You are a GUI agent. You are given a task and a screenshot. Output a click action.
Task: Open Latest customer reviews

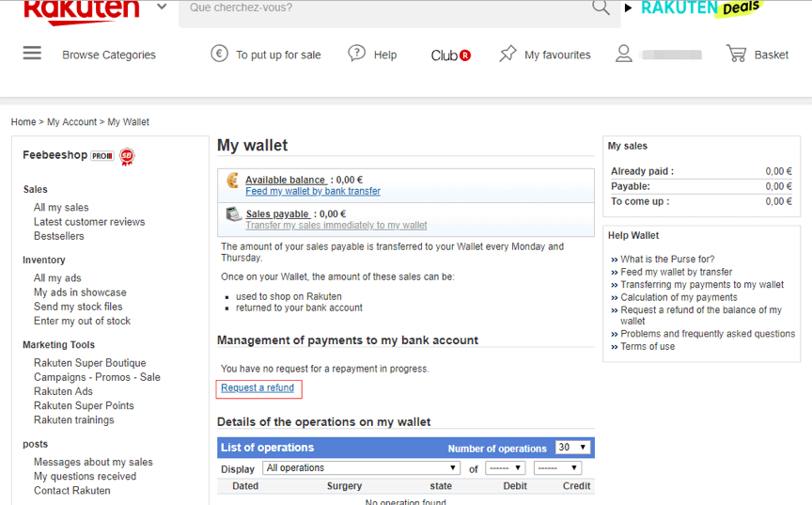89,222
